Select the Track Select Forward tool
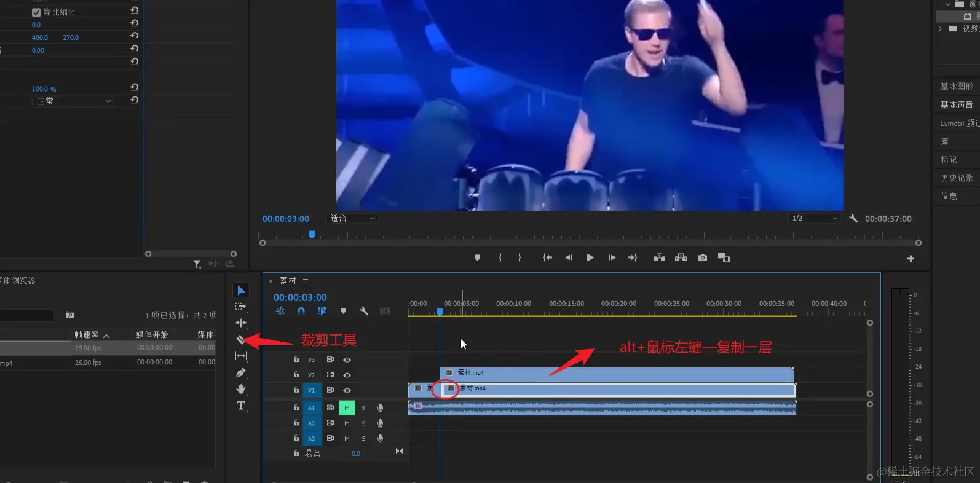 (x=241, y=306)
